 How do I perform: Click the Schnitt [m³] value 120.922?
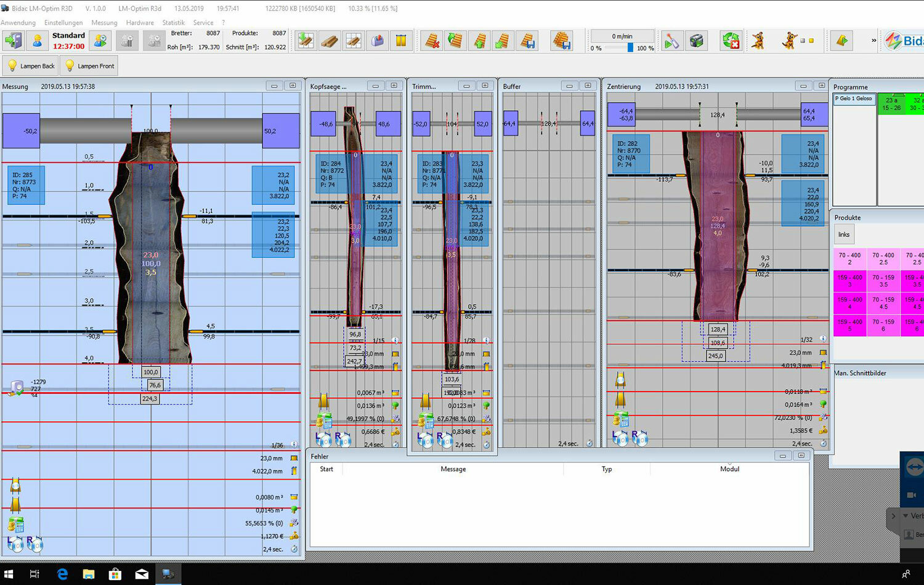[x=275, y=47]
